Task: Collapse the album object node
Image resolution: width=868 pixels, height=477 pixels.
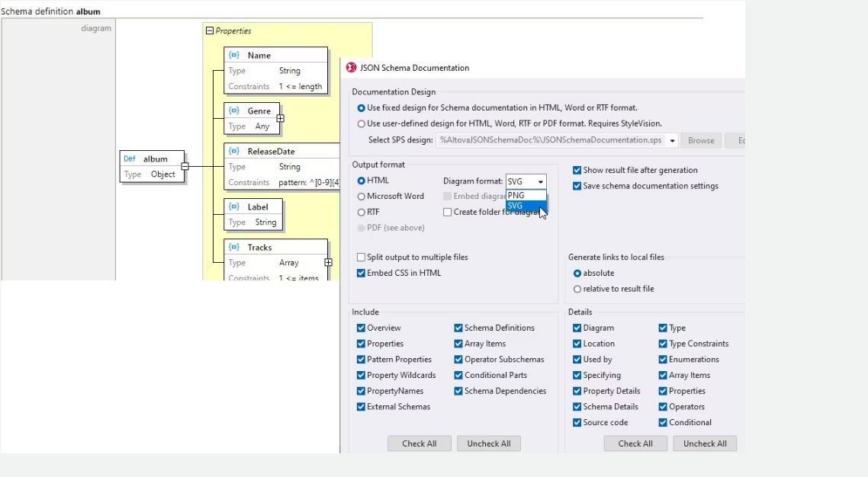Action: pos(185,166)
